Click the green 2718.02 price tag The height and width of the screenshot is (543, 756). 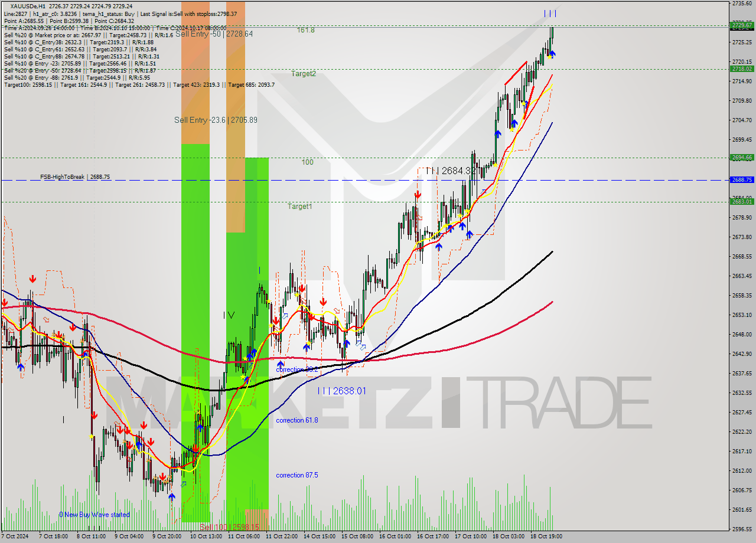(x=742, y=68)
